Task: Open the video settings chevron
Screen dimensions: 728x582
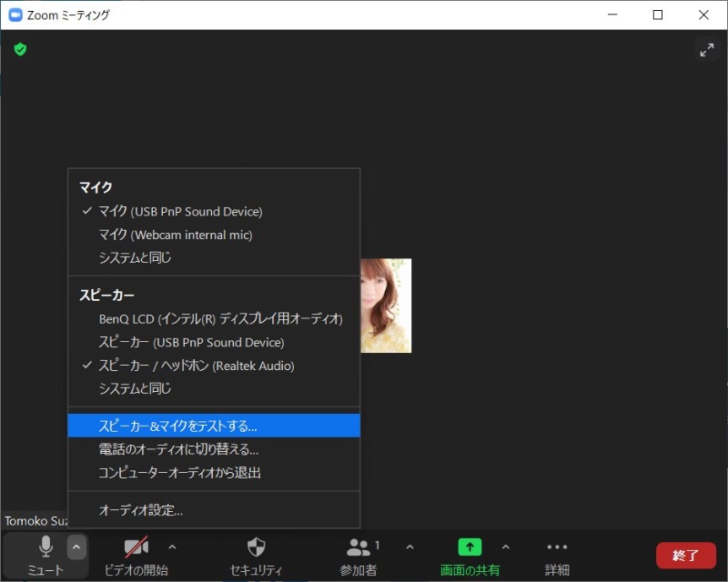Action: pos(172,547)
